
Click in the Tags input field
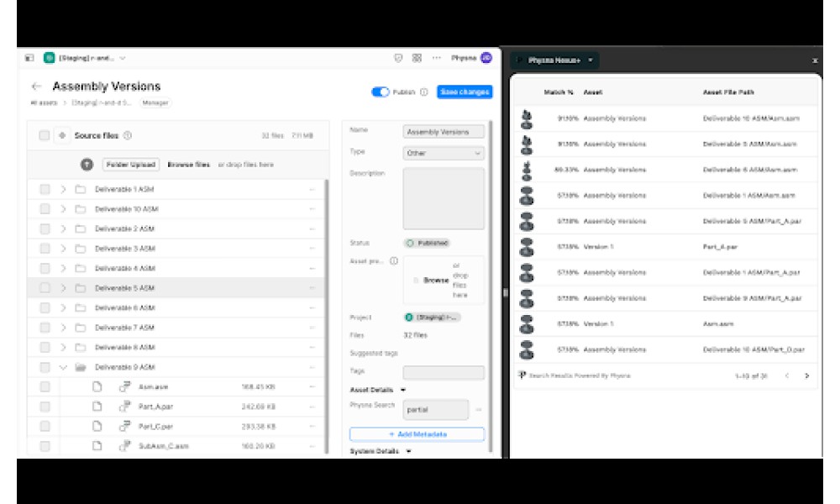point(444,372)
